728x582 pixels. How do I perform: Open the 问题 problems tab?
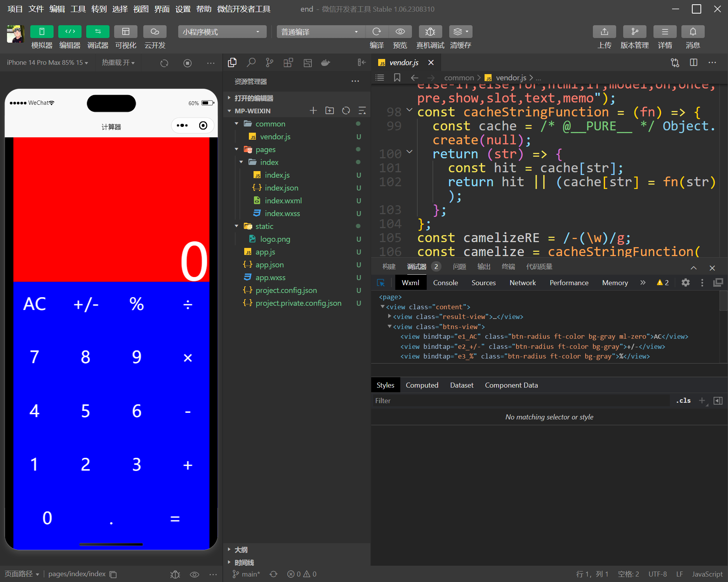pos(460,267)
